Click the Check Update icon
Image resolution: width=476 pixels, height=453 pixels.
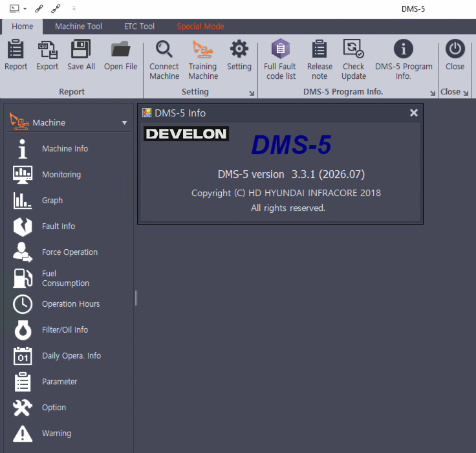point(353,49)
